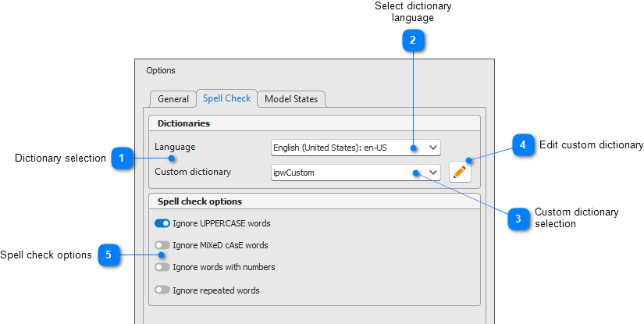Click the Dictionaries section header
The width and height of the screenshot is (644, 324).
[x=183, y=123]
